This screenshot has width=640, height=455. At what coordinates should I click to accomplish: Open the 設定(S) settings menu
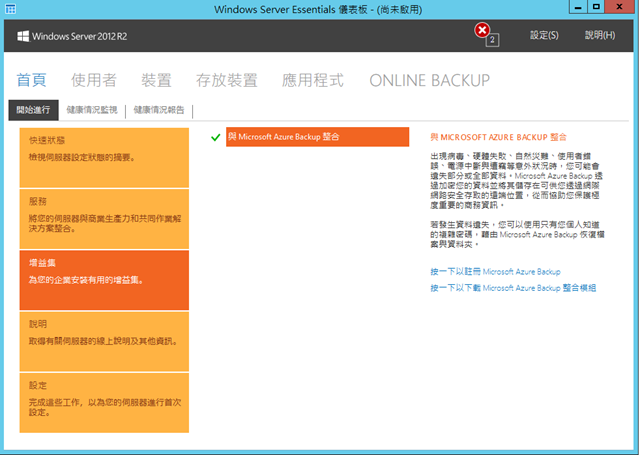tap(544, 36)
